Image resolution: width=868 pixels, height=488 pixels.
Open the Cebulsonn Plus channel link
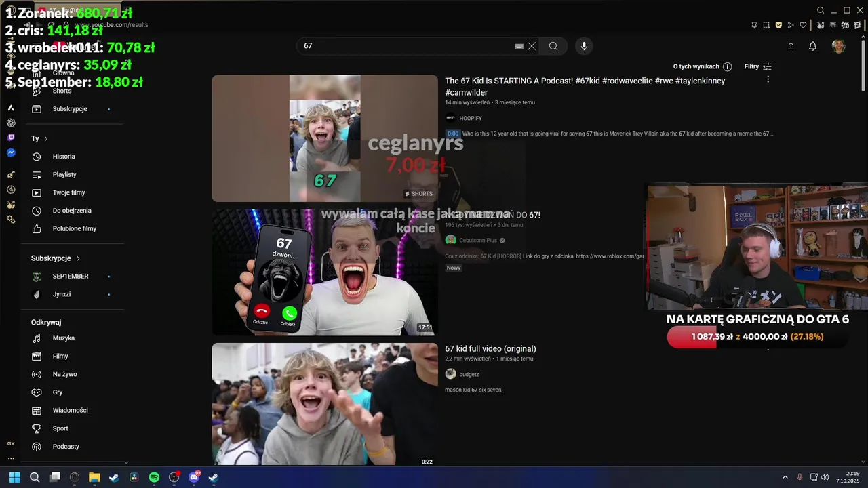pos(478,240)
